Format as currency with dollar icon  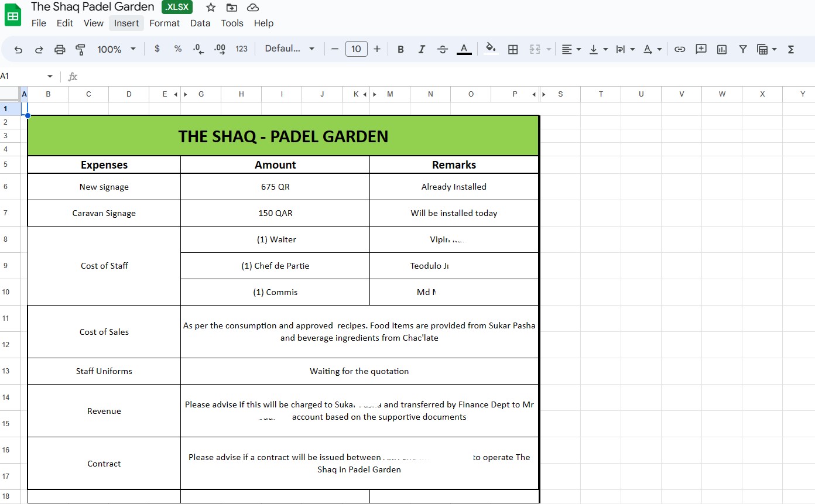157,49
